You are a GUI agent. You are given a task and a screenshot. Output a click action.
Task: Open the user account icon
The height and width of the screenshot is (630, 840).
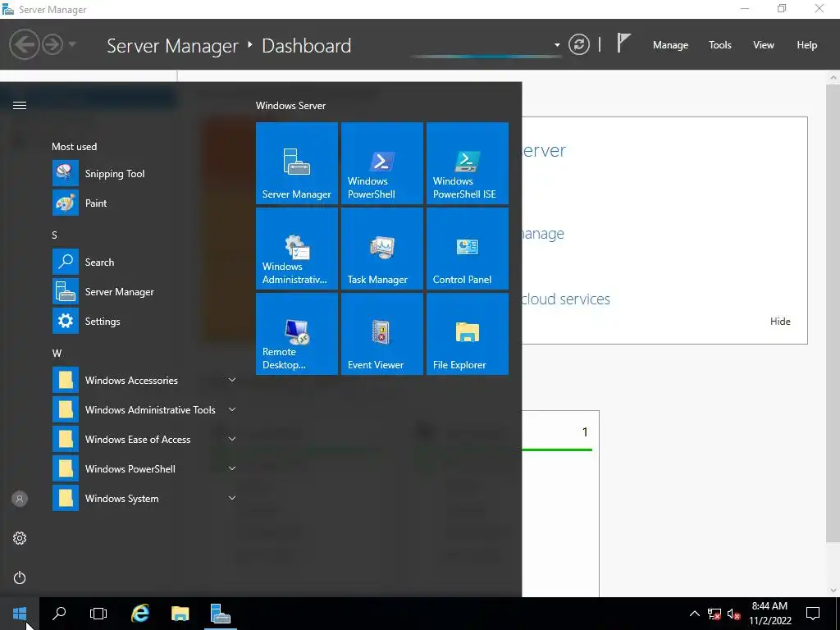20,499
